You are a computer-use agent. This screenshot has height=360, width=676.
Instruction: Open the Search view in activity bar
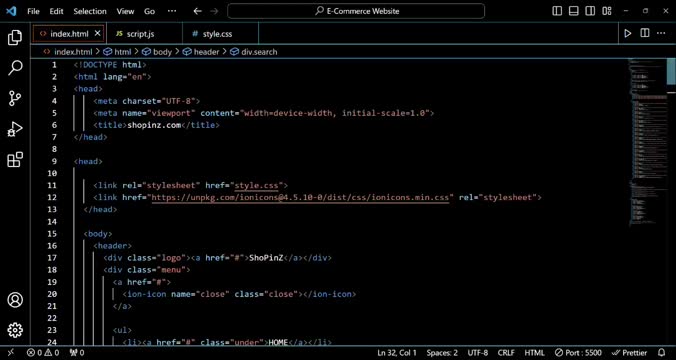tap(15, 68)
